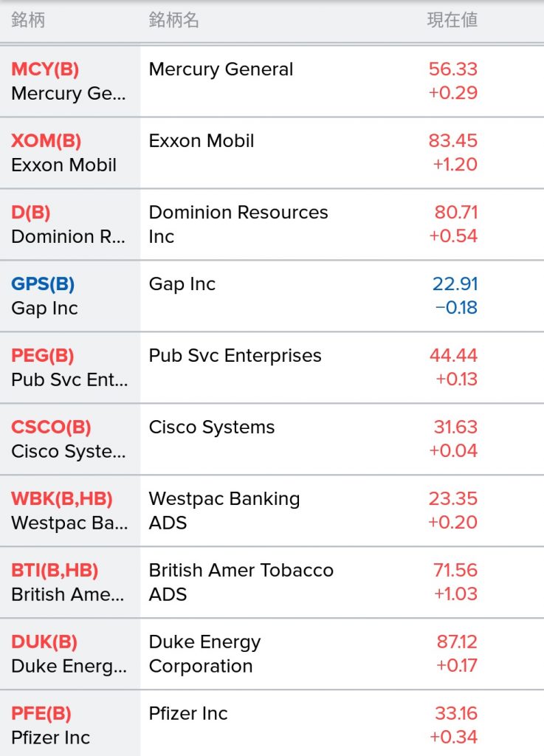544x756 pixels.
Task: Open PEG(B) ticker details
Action: pos(42,356)
